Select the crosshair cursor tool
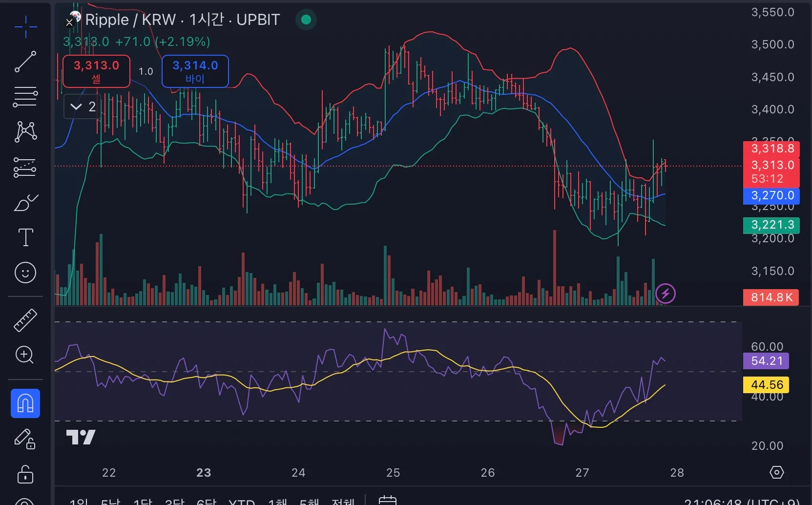This screenshot has width=812, height=505. pos(25,26)
